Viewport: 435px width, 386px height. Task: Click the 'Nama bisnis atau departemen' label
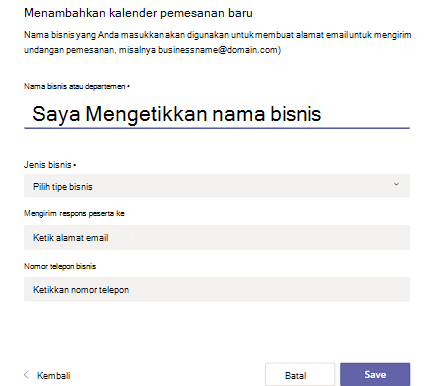[x=77, y=86]
